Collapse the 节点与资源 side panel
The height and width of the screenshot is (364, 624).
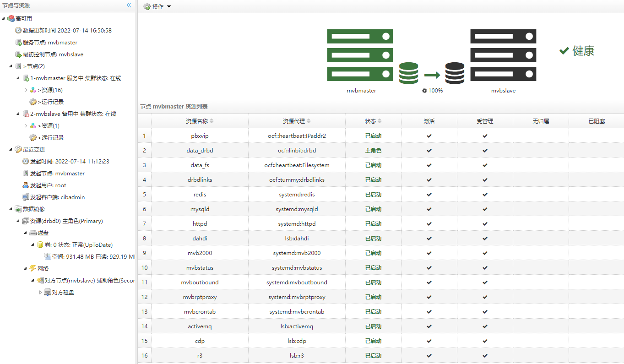[129, 5]
